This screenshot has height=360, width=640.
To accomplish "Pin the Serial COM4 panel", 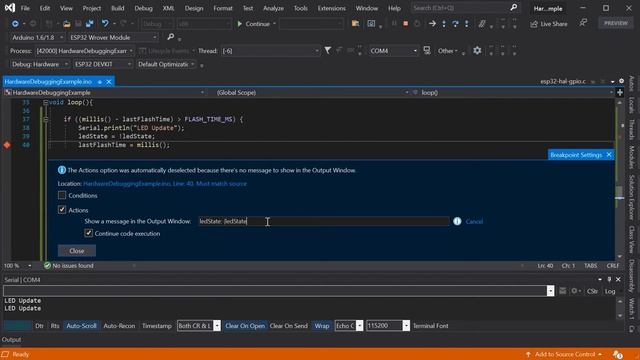I will pyautogui.click(x=609, y=280).
